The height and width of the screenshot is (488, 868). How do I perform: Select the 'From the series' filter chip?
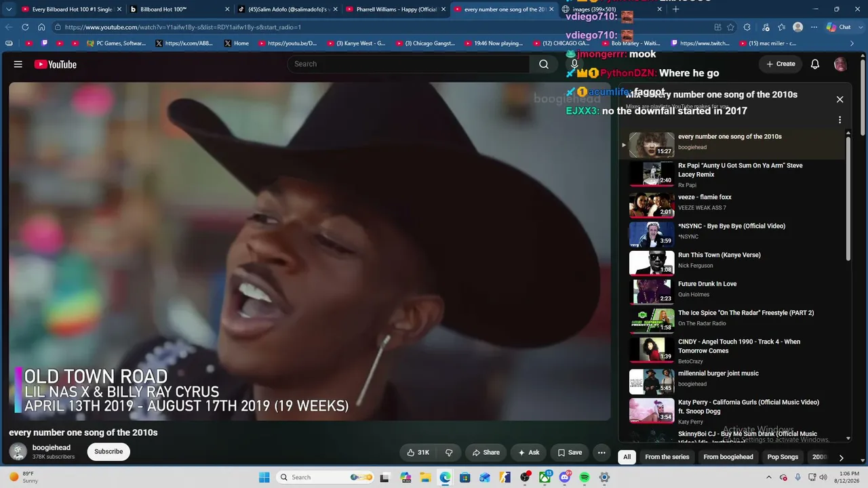pyautogui.click(x=667, y=457)
